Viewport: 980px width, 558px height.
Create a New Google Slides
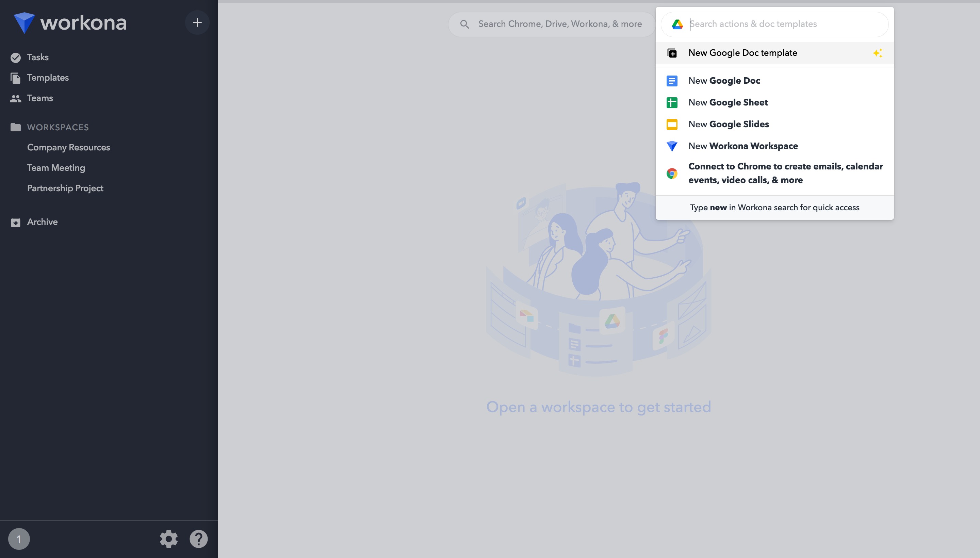click(x=774, y=125)
